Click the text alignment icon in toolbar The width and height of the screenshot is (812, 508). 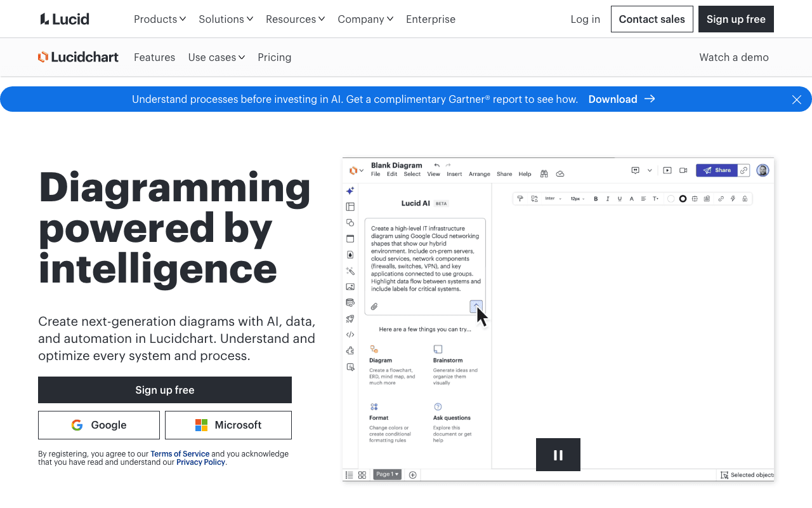point(643,199)
